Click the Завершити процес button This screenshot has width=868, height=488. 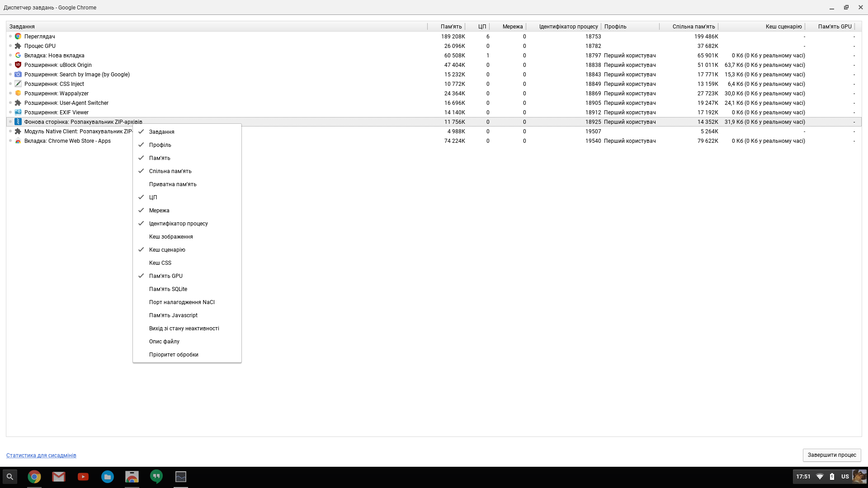pos(831,455)
